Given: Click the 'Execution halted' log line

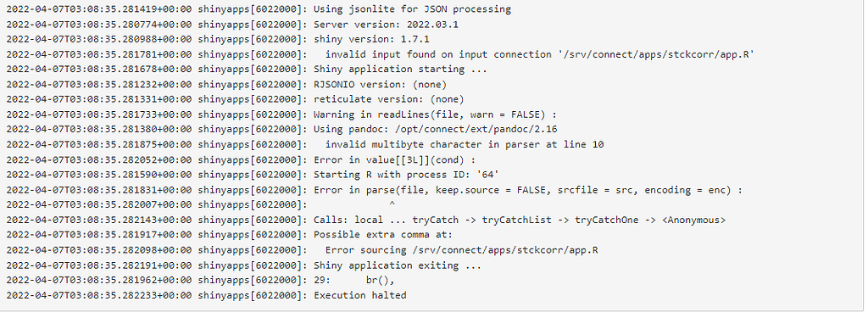Looking at the screenshot, I should click(x=207, y=295).
